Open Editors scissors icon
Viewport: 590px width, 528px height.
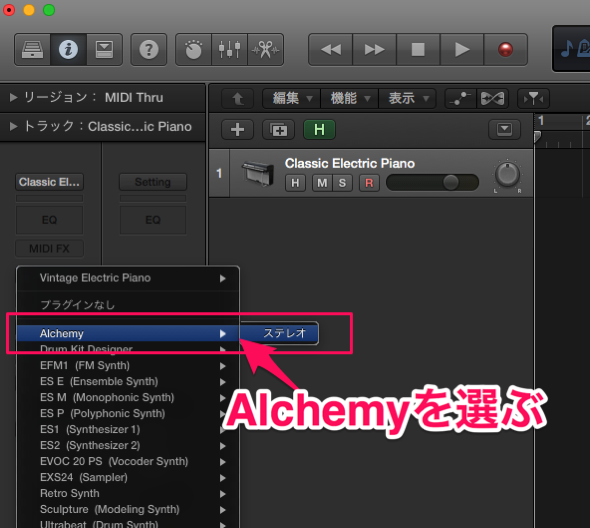tap(265, 49)
